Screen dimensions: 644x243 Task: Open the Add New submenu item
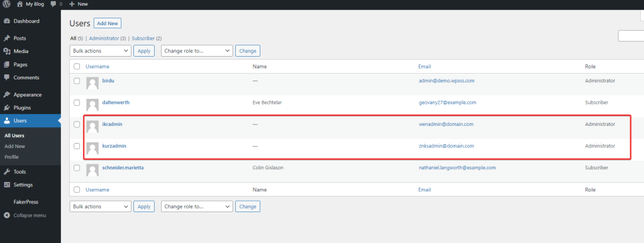[x=15, y=147]
